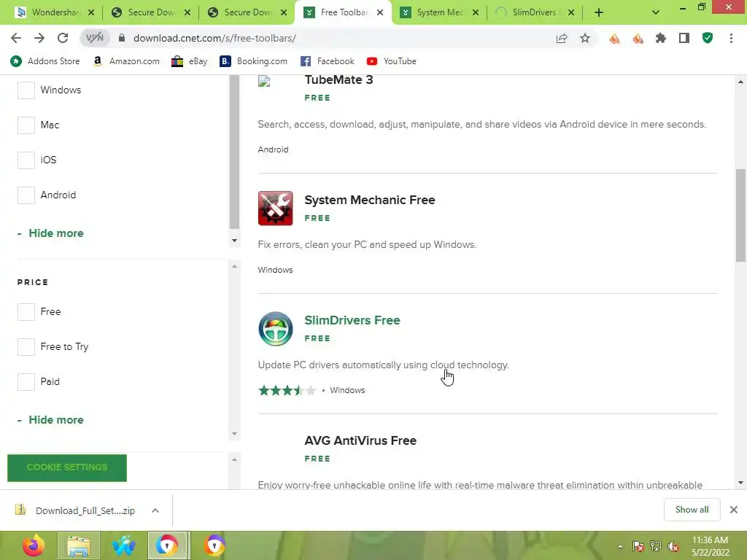Share this page icon
Viewport: 747px width, 560px height.
[x=562, y=38]
